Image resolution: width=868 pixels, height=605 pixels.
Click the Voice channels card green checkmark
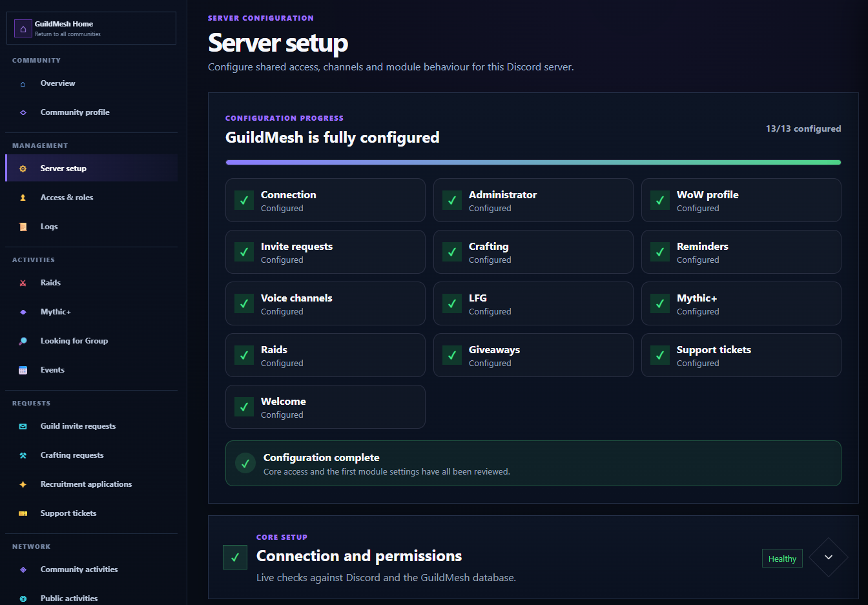click(x=244, y=303)
